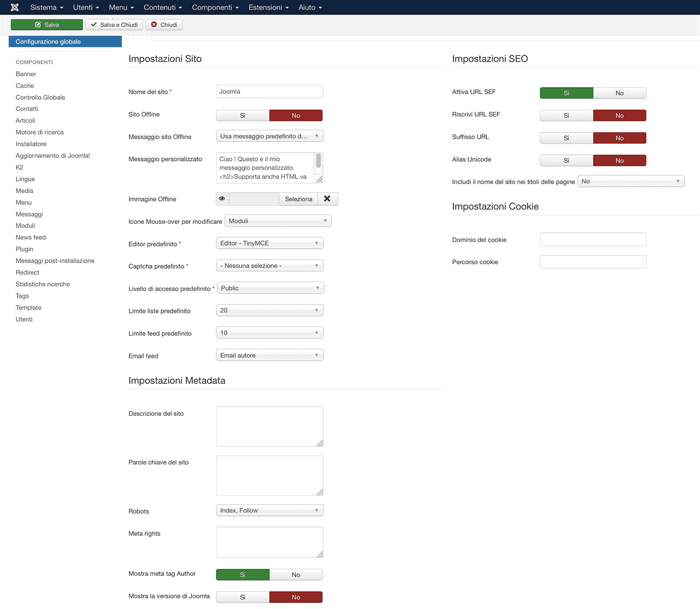The width and height of the screenshot is (700, 609).
Task: Clear offline image with X icon
Action: click(x=327, y=199)
